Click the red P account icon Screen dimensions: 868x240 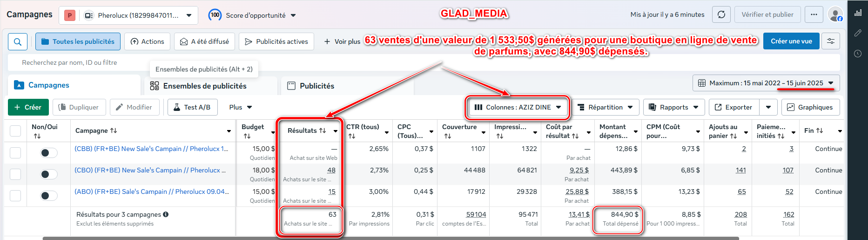pos(70,15)
